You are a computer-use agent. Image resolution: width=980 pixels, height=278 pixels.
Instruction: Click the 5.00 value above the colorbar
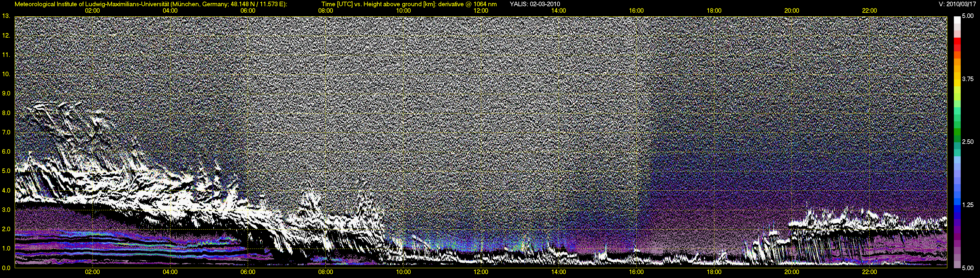point(968,16)
